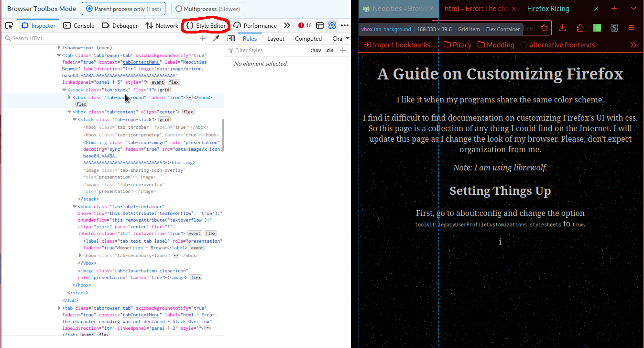Collapse the stack tab-stack node
Viewport: 644px width, 348px height.
tap(64, 90)
